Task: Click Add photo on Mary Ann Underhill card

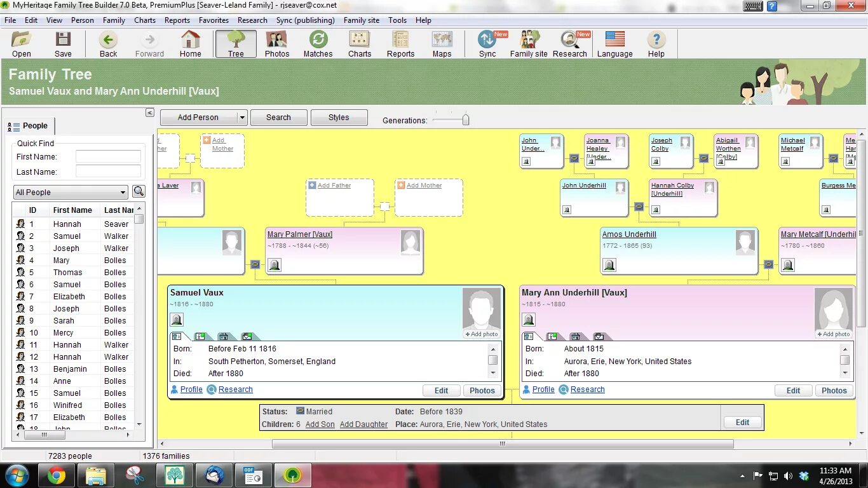Action: tap(834, 334)
